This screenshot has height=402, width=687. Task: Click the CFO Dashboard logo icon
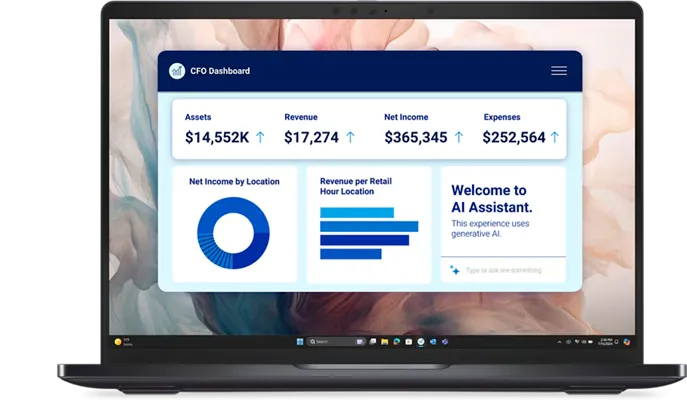coord(177,71)
